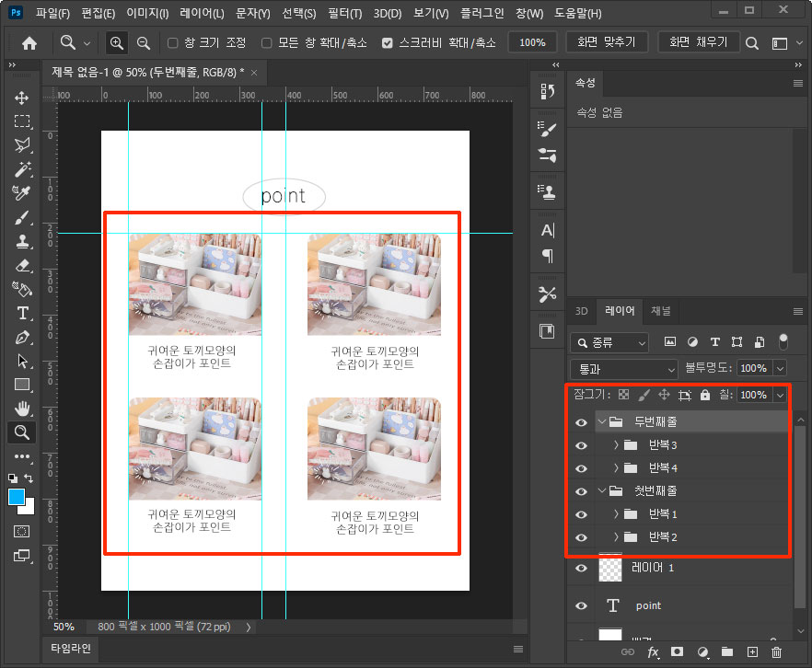Select the Path Selection tool
The width and height of the screenshot is (812, 668).
[x=22, y=361]
